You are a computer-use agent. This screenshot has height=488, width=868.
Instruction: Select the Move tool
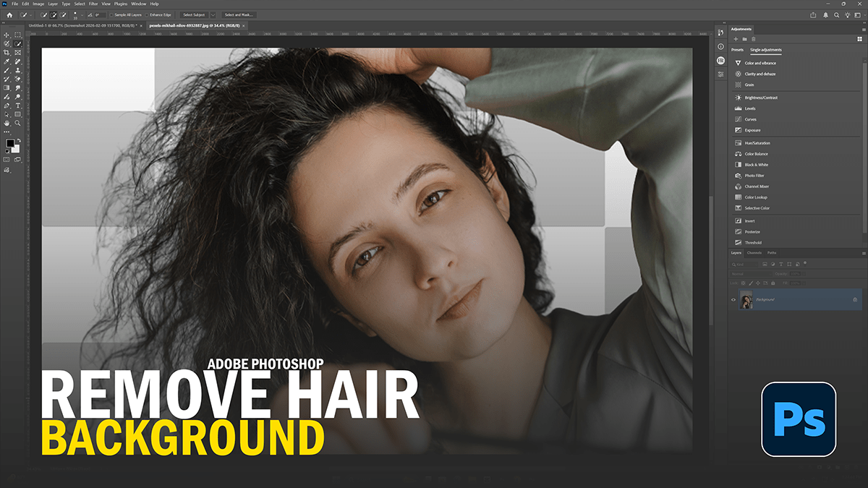click(7, 34)
